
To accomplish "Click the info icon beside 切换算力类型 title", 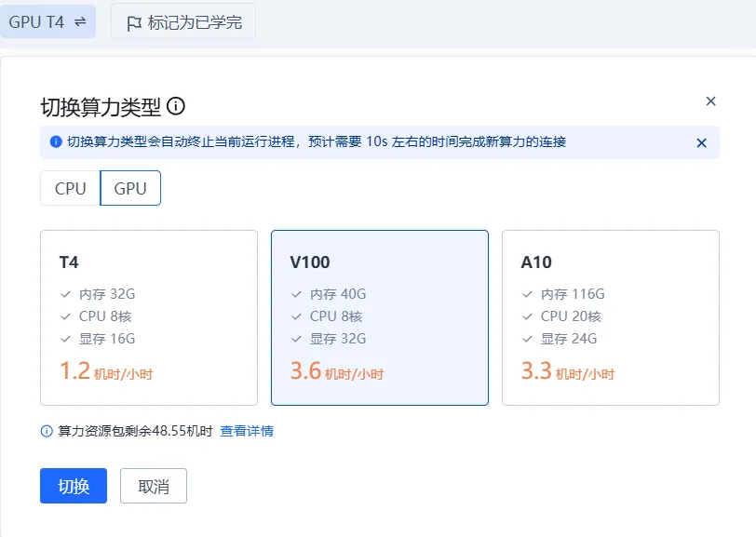I will pyautogui.click(x=176, y=106).
